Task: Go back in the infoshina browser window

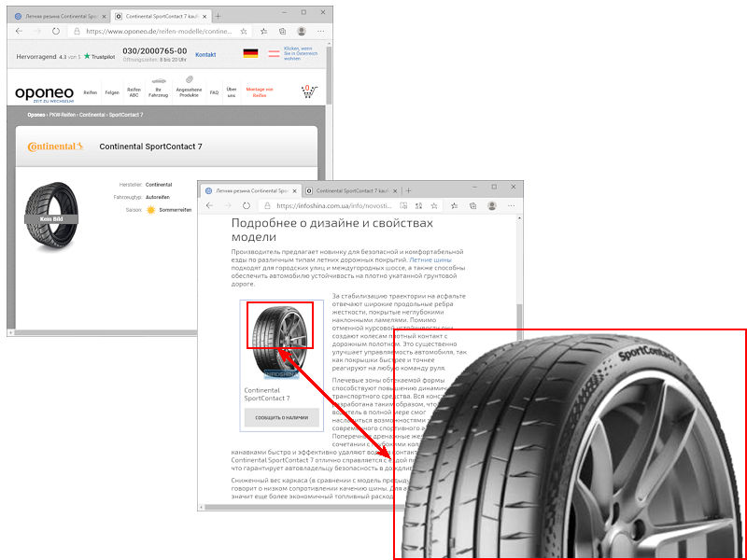Action: pos(209,205)
